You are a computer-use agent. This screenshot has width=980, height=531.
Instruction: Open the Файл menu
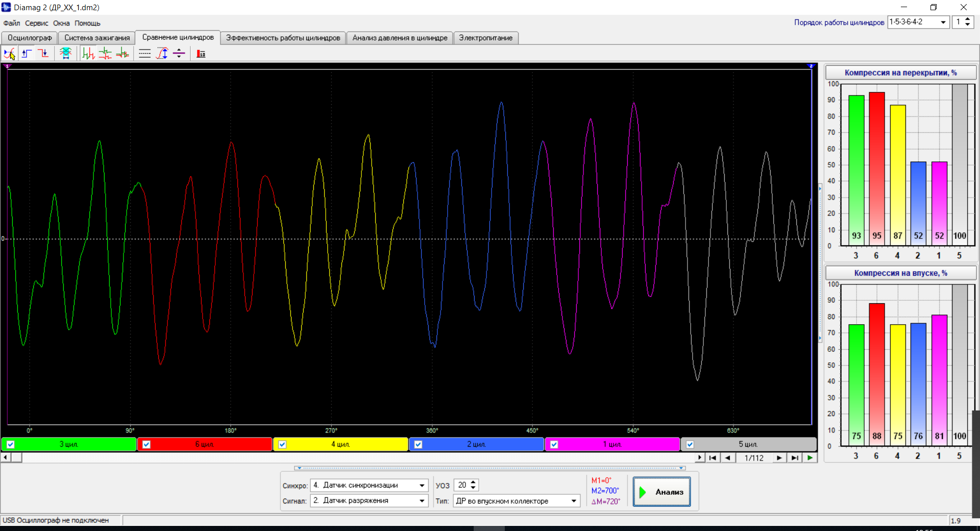pyautogui.click(x=11, y=23)
